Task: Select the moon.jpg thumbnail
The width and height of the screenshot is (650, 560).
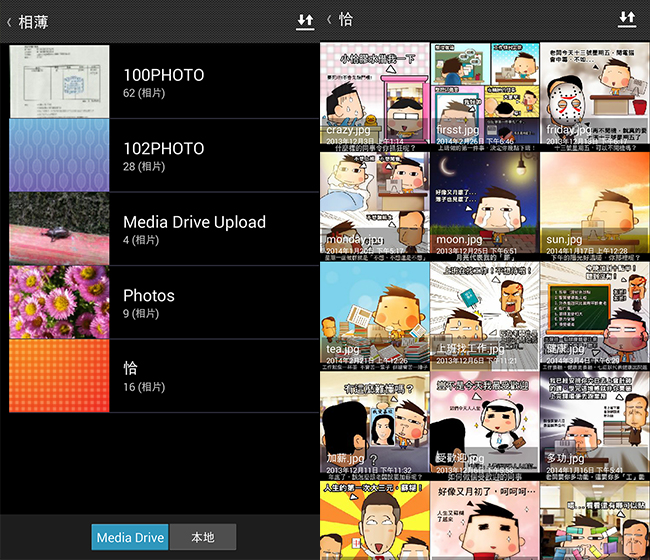Action: tap(484, 205)
